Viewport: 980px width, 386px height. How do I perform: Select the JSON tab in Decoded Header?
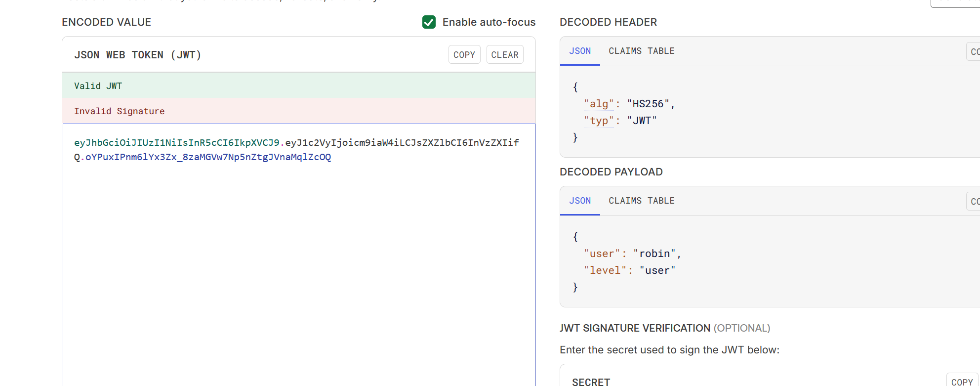(x=580, y=51)
